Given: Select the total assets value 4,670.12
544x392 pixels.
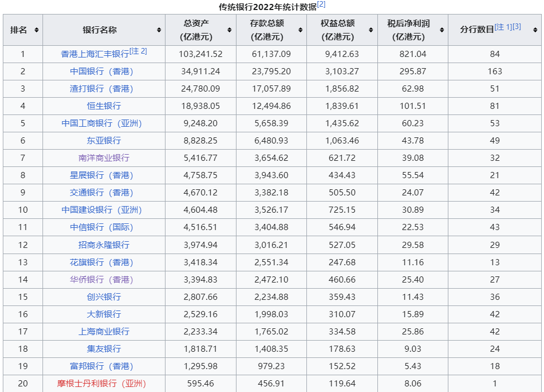Looking at the screenshot, I should pyautogui.click(x=201, y=193).
